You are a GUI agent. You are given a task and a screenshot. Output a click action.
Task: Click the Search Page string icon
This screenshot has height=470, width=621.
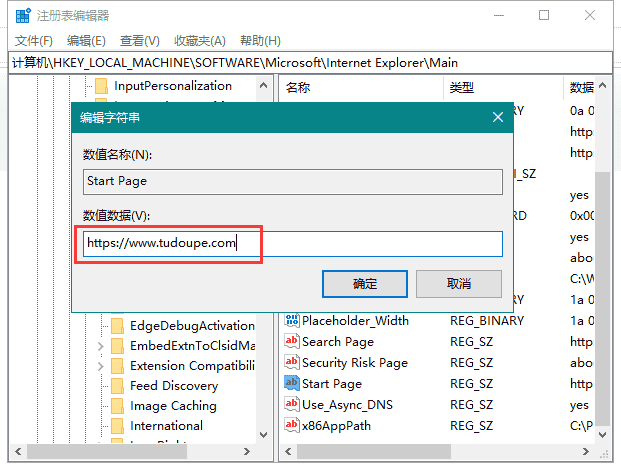coord(291,341)
